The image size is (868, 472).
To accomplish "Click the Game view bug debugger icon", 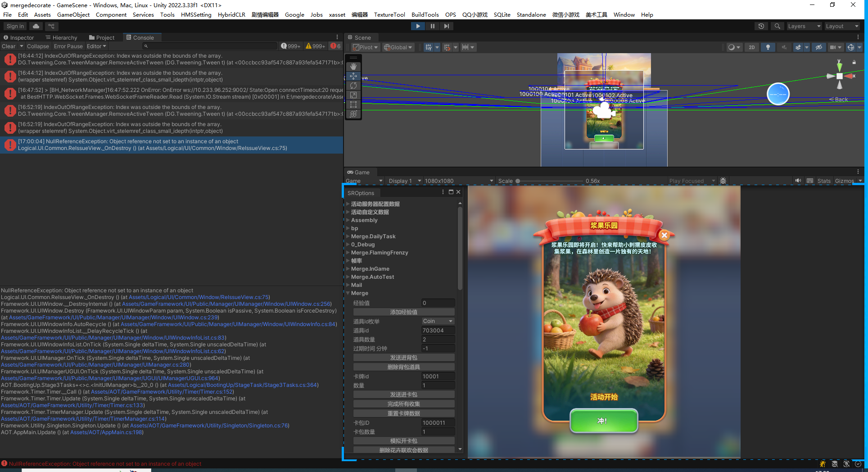I will 723,181.
